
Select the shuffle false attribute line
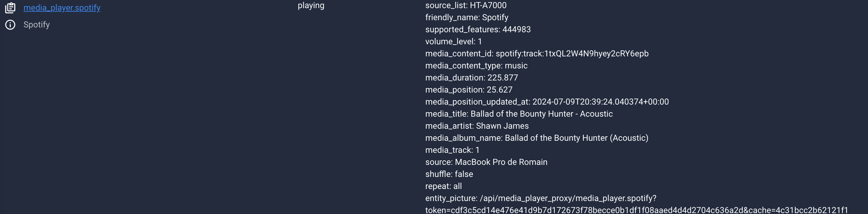tap(449, 174)
